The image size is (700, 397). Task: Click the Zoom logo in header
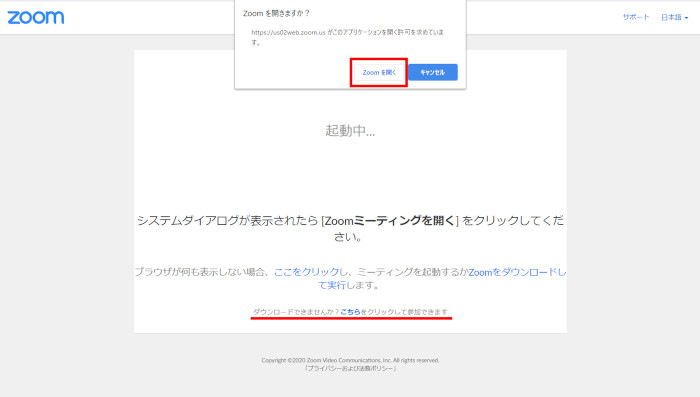click(x=36, y=17)
